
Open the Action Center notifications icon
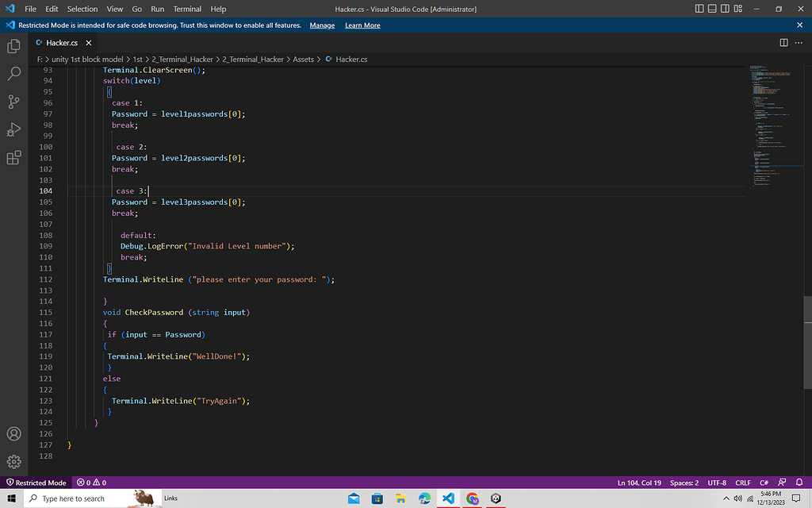pos(796,498)
